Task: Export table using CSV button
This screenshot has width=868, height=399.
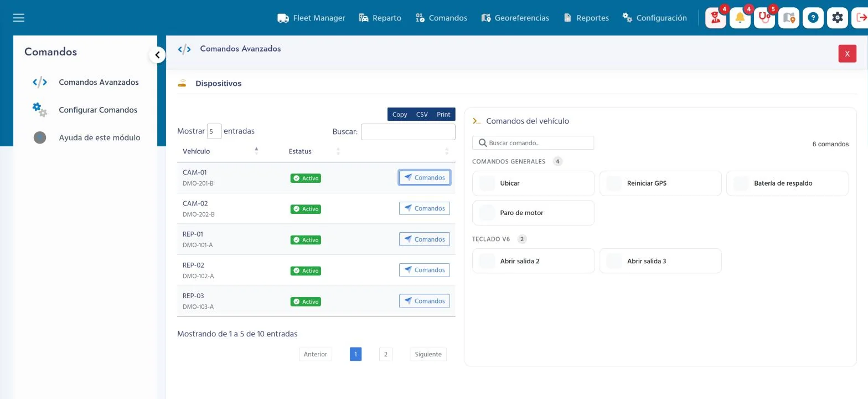Action: click(422, 114)
